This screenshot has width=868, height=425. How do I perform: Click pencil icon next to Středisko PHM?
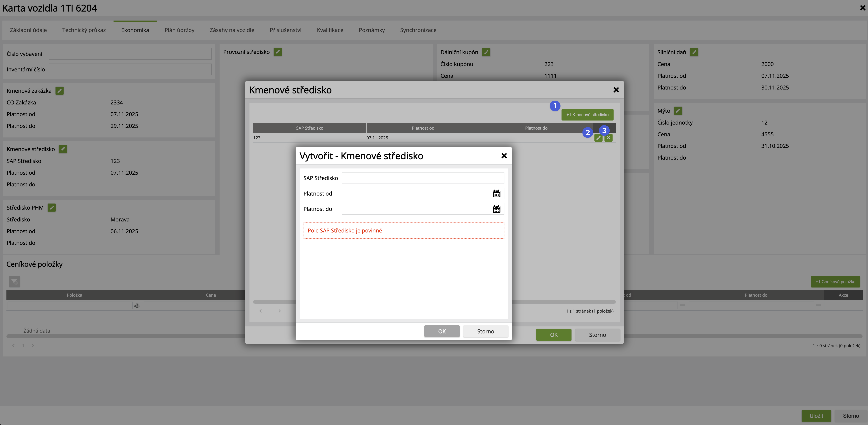pos(52,208)
